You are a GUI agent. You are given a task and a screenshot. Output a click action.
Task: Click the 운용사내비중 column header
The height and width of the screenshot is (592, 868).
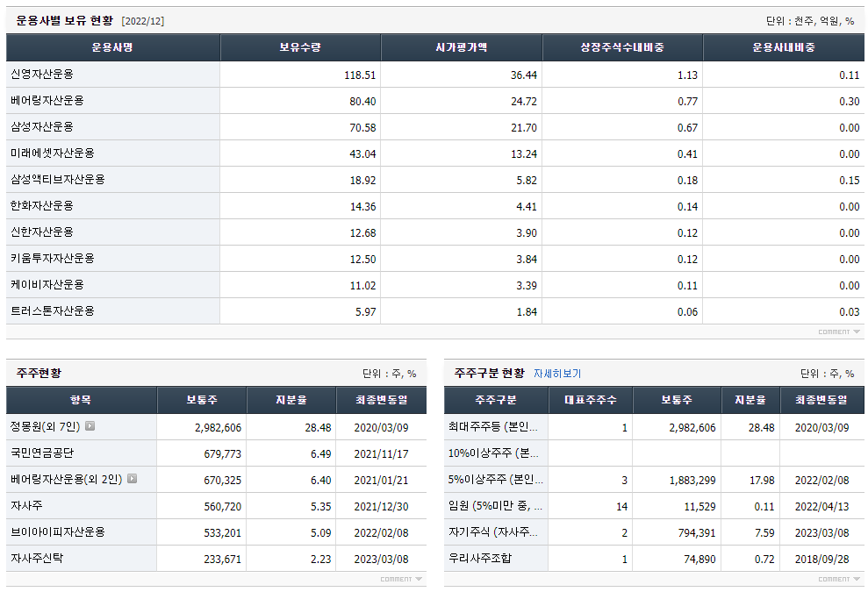point(784,47)
